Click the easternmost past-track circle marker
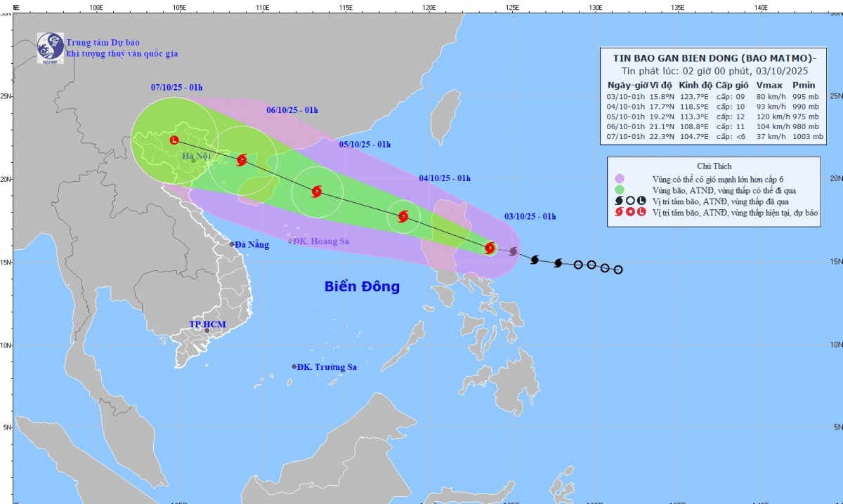The image size is (843, 504). point(618,270)
